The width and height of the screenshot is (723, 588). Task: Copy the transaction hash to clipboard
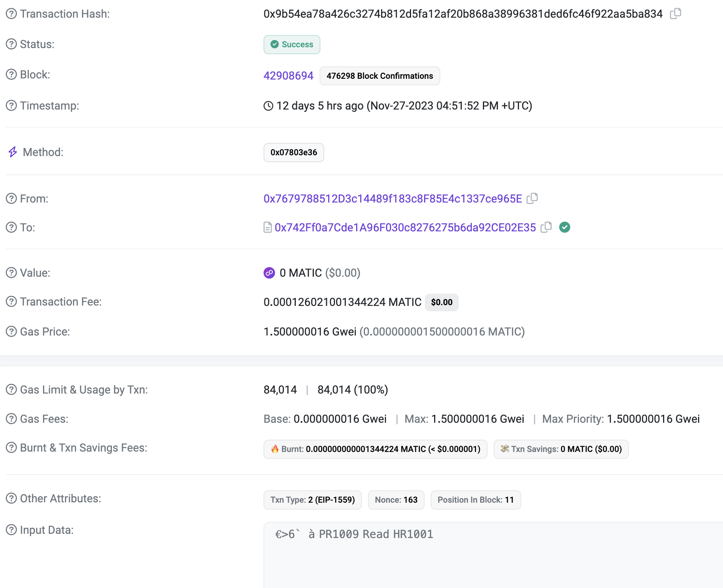point(675,14)
